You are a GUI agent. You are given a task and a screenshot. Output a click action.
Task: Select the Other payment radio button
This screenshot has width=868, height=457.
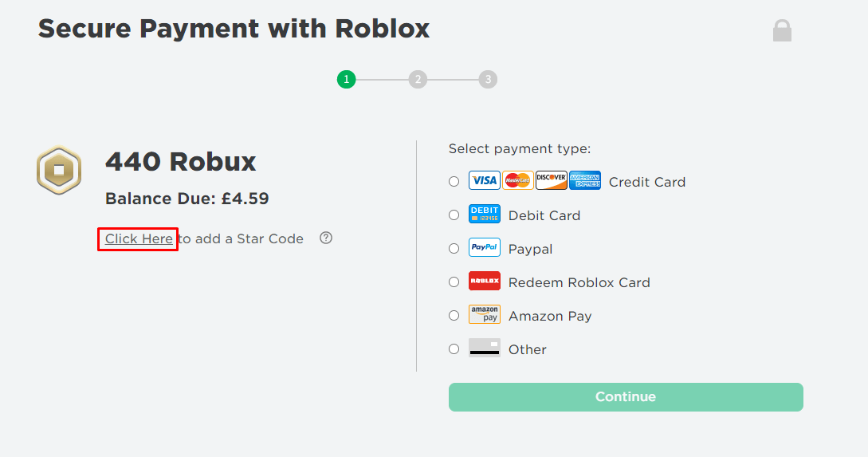(454, 349)
